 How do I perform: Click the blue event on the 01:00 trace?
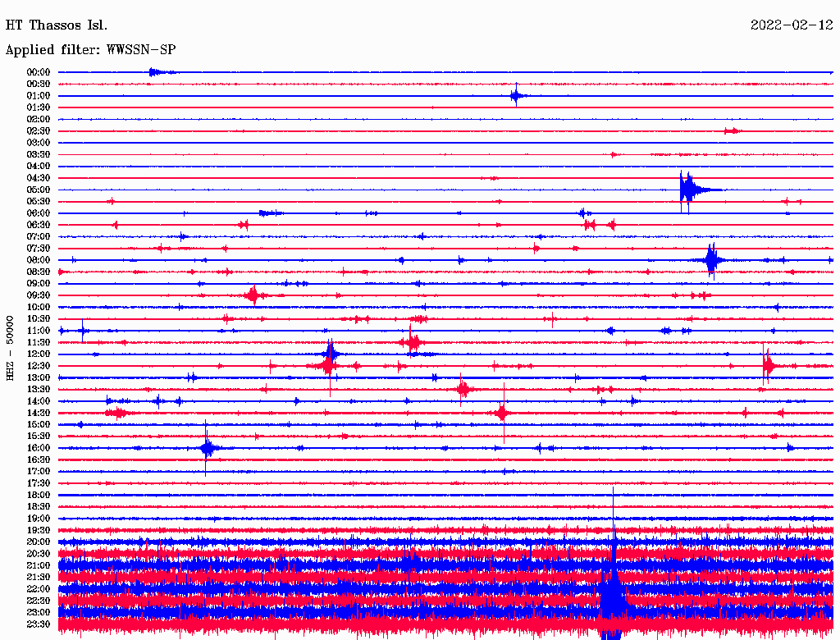(x=517, y=96)
